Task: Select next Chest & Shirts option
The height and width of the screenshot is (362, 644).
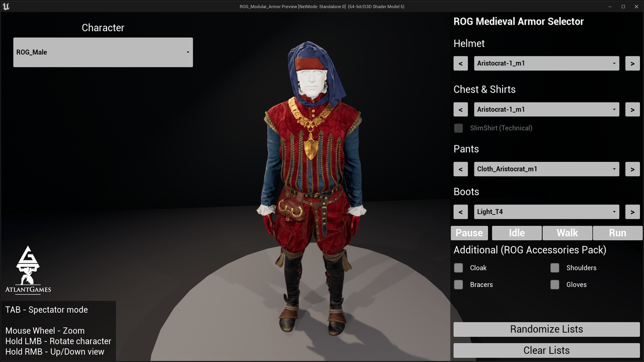Action: point(632,109)
